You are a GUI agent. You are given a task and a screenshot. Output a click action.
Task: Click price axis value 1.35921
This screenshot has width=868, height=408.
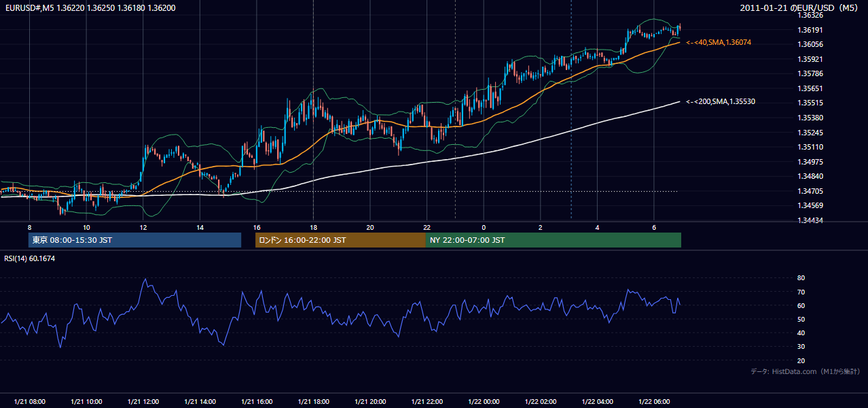tap(810, 59)
